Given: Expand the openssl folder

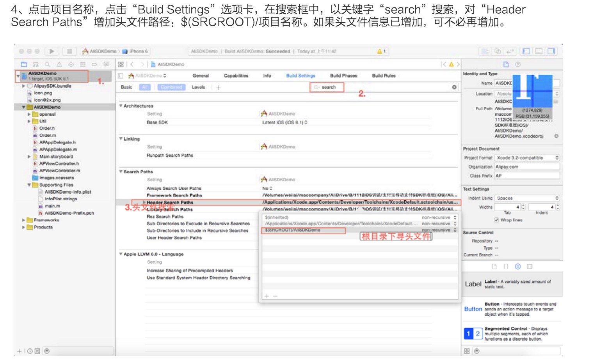Looking at the screenshot, I should [x=29, y=115].
